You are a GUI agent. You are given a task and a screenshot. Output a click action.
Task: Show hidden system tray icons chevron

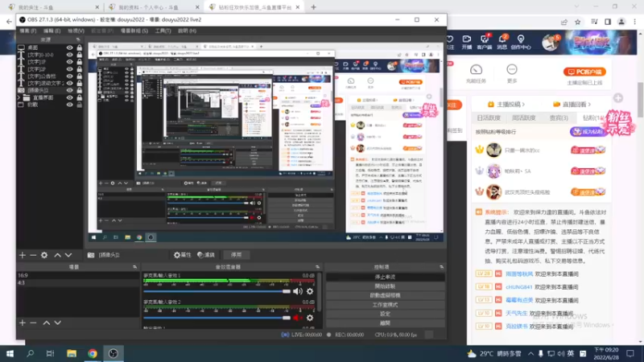[x=530, y=353]
